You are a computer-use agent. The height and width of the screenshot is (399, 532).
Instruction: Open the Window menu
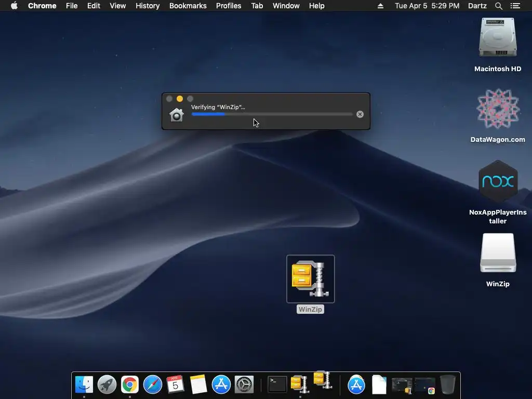(286, 6)
